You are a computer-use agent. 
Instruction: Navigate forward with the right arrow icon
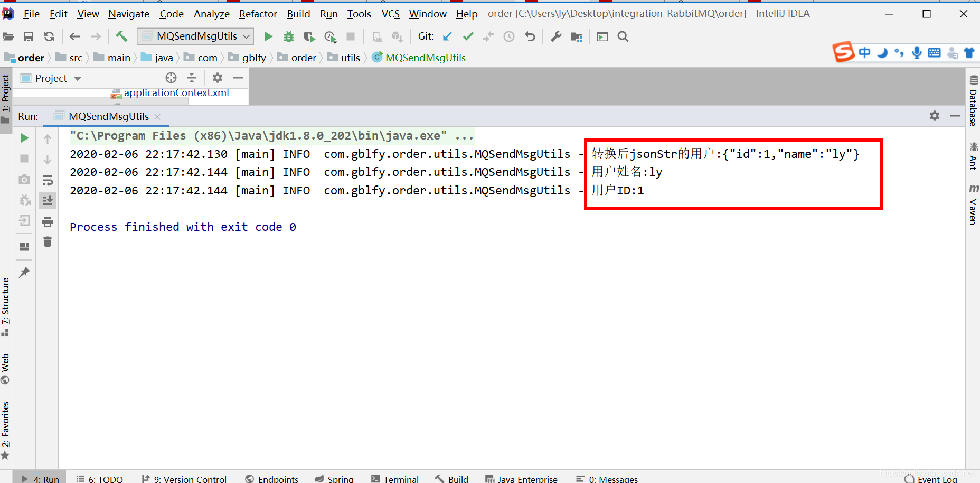point(96,36)
